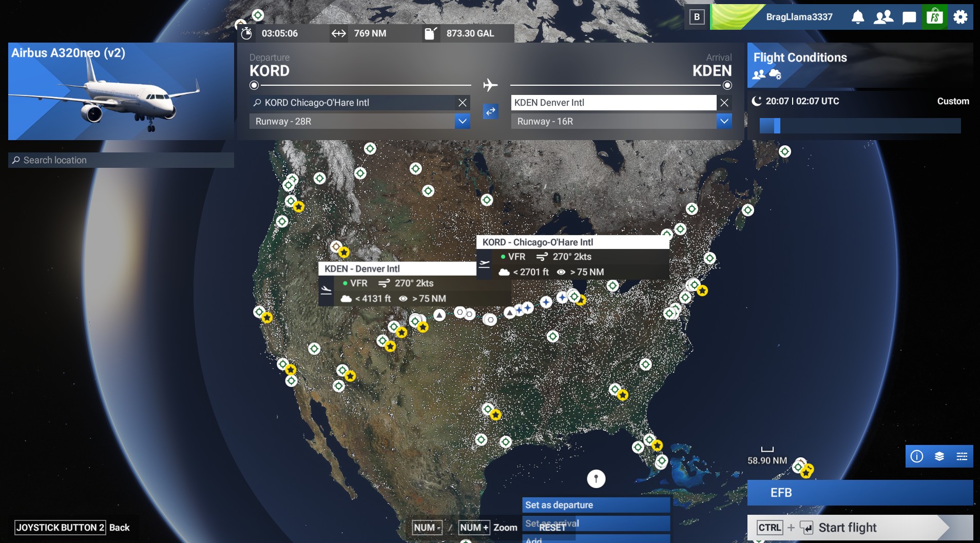
Task: Open the map filter settings icon
Action: (x=962, y=456)
